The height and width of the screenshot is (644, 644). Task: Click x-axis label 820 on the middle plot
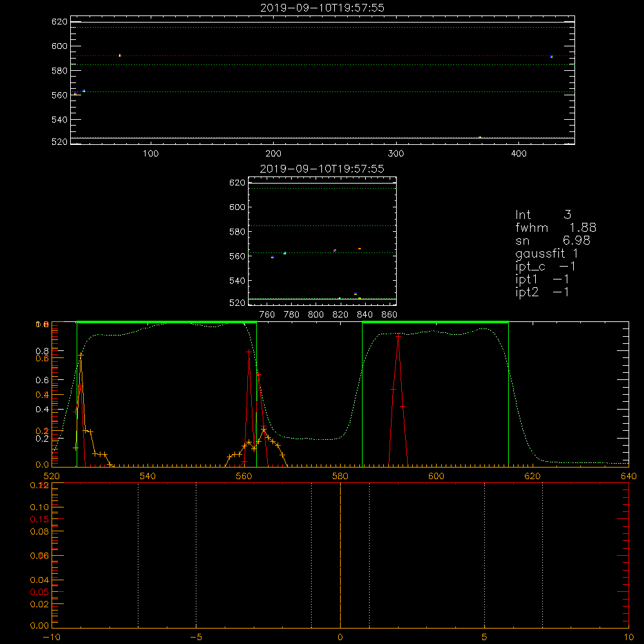coord(340,315)
